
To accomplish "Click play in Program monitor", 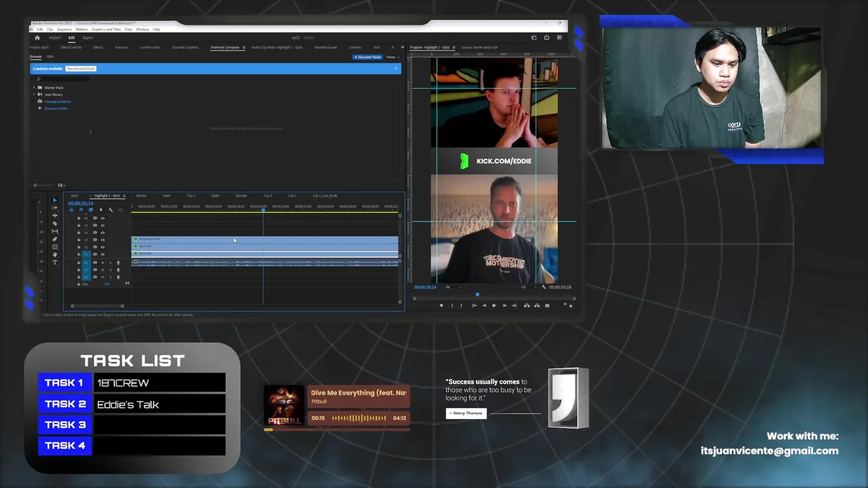I will [494, 306].
